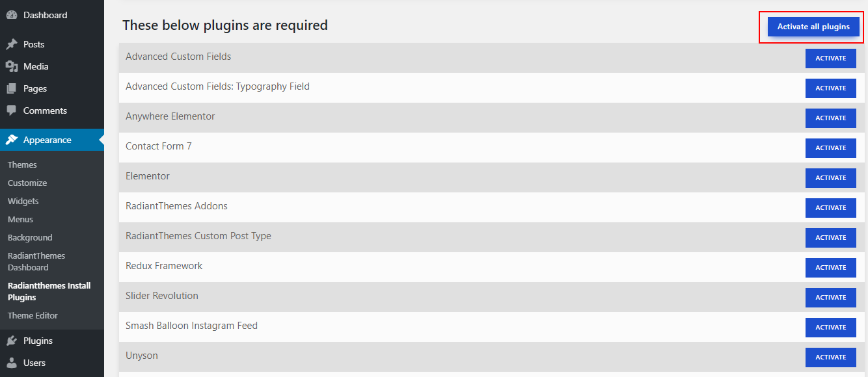This screenshot has height=377, width=868.
Task: Open the Themes submenu item
Action: (22, 164)
